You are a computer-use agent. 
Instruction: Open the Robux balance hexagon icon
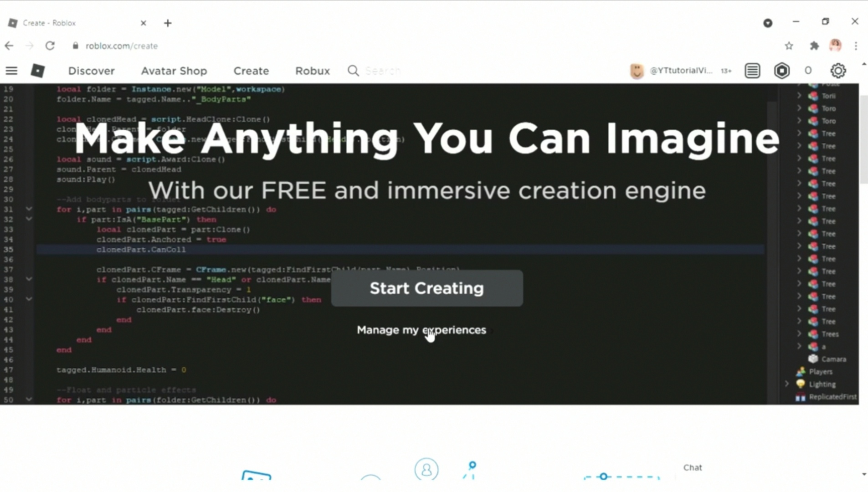(782, 71)
